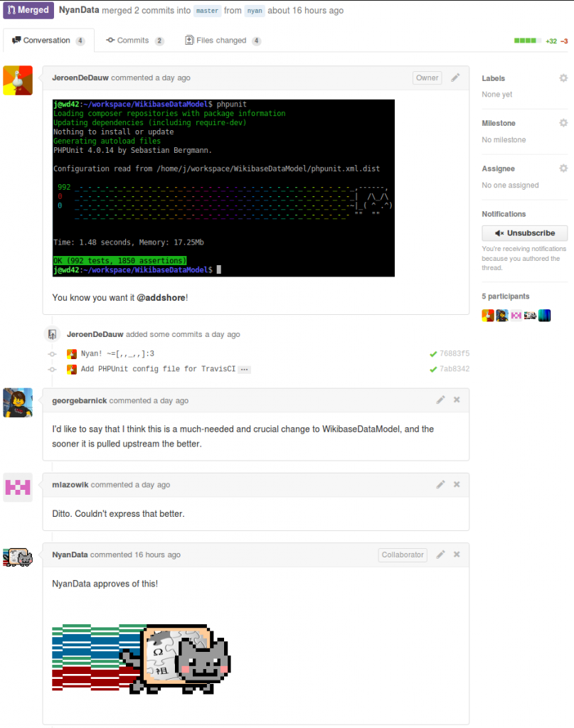Click the NyanData name in merge header
The image size is (574, 728).
click(79, 10)
